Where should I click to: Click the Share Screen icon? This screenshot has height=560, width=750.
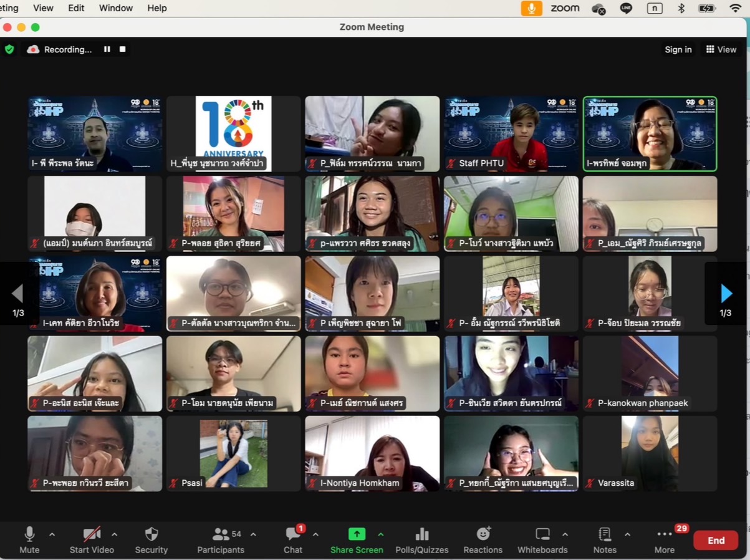[357, 534]
